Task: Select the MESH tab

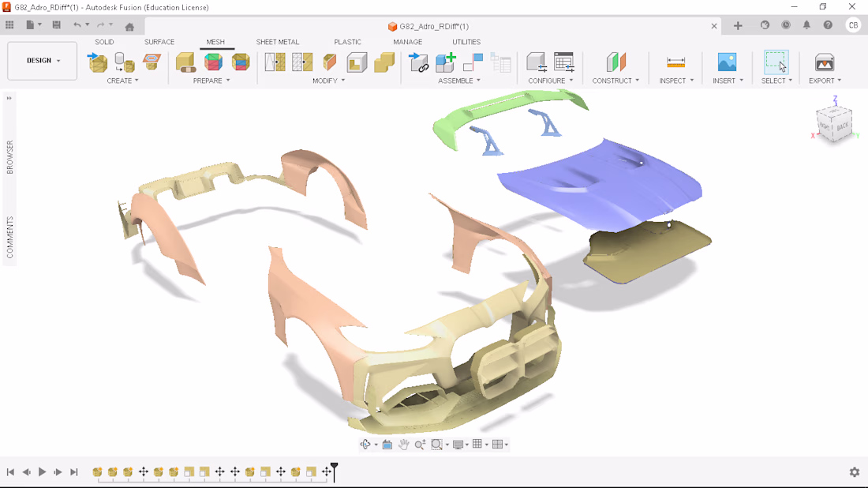Action: coord(216,42)
